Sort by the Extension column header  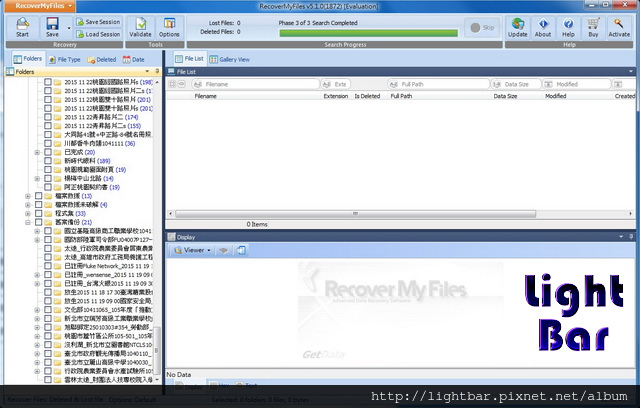pos(336,96)
